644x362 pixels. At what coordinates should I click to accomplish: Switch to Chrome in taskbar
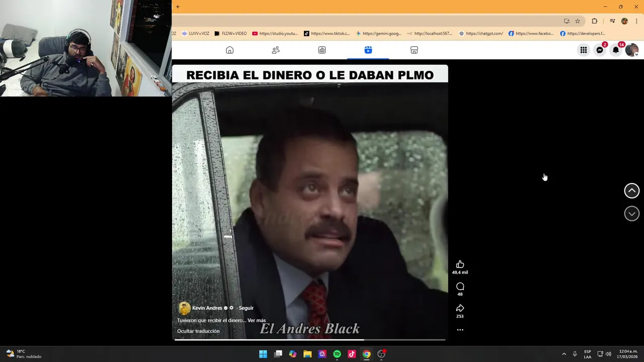coord(367,354)
